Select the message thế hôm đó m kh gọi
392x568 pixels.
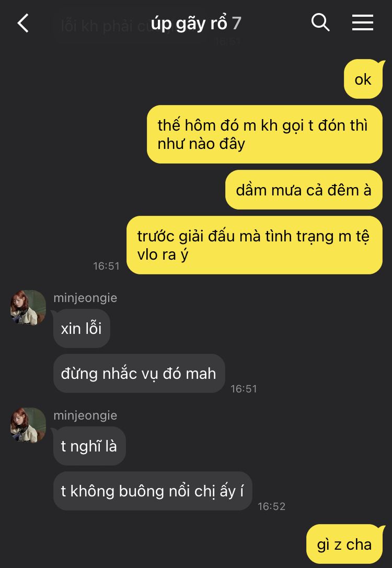[x=264, y=134]
